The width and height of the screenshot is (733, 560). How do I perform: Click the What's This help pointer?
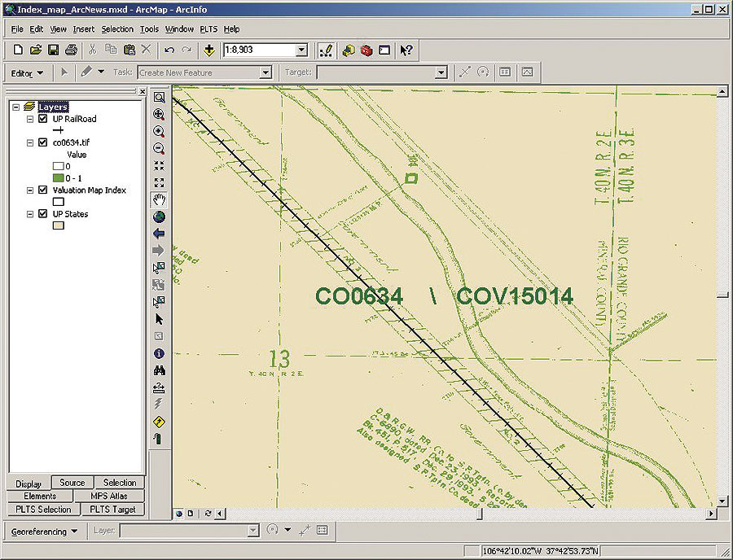(x=406, y=50)
